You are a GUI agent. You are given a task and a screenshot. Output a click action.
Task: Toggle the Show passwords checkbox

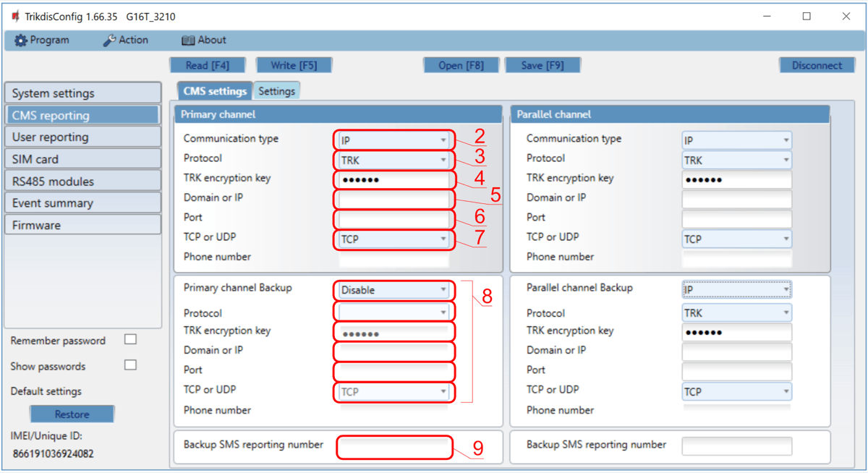click(x=130, y=365)
